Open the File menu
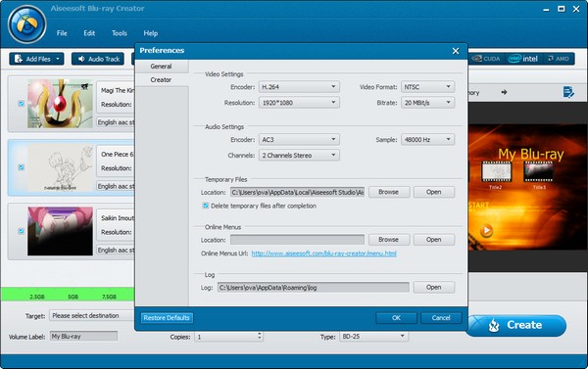 click(62, 33)
